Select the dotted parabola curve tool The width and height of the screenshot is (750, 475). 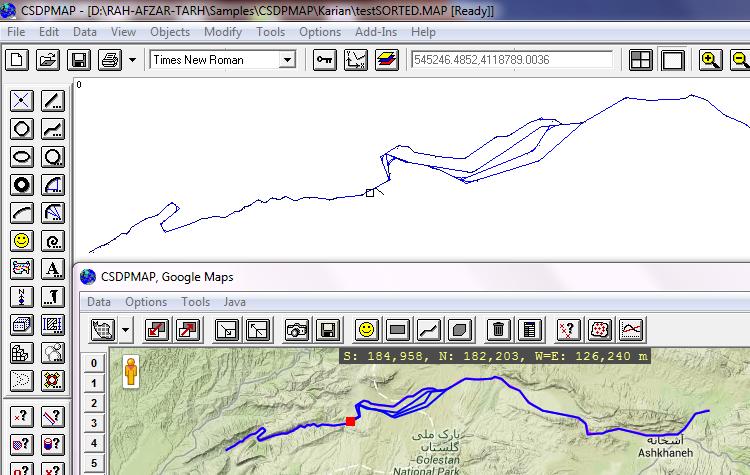(22, 381)
